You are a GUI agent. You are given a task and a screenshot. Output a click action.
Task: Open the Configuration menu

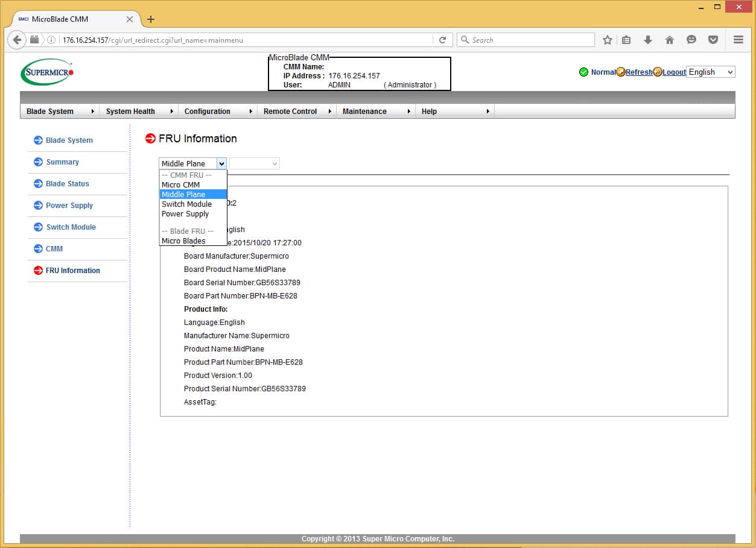218,112
